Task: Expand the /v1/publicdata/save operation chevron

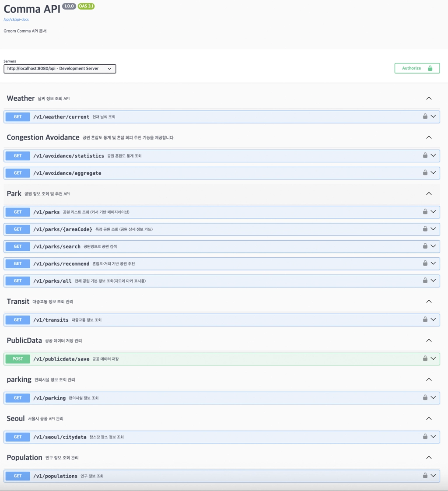Action: 433,358
